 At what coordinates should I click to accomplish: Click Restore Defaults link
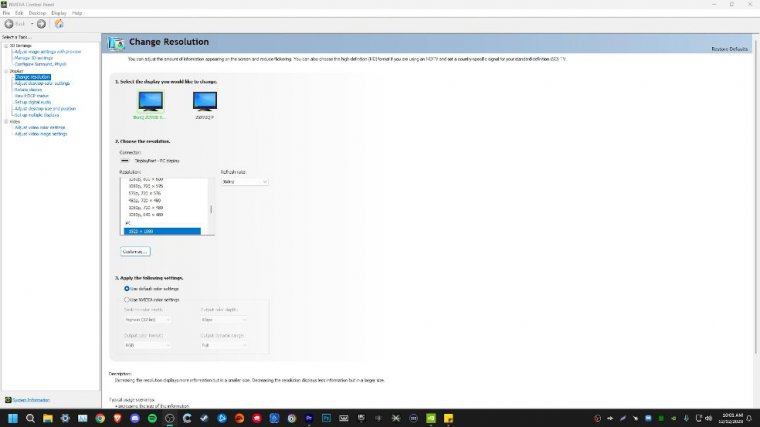[x=729, y=48]
